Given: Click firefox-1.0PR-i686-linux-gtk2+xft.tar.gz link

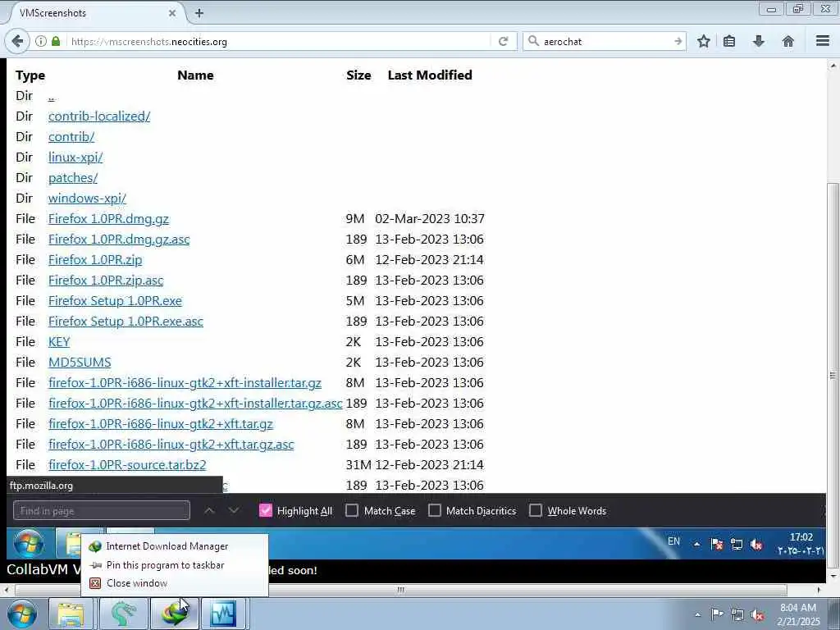Looking at the screenshot, I should tap(161, 424).
